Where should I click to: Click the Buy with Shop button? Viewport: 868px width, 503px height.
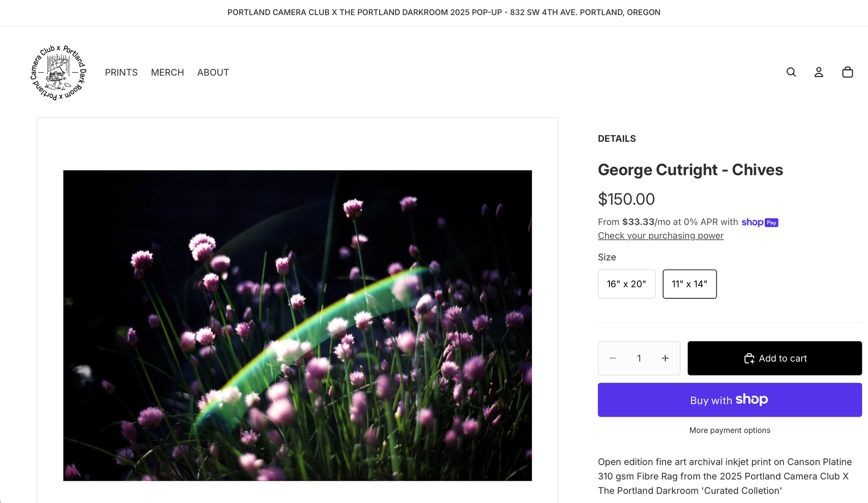click(x=730, y=400)
